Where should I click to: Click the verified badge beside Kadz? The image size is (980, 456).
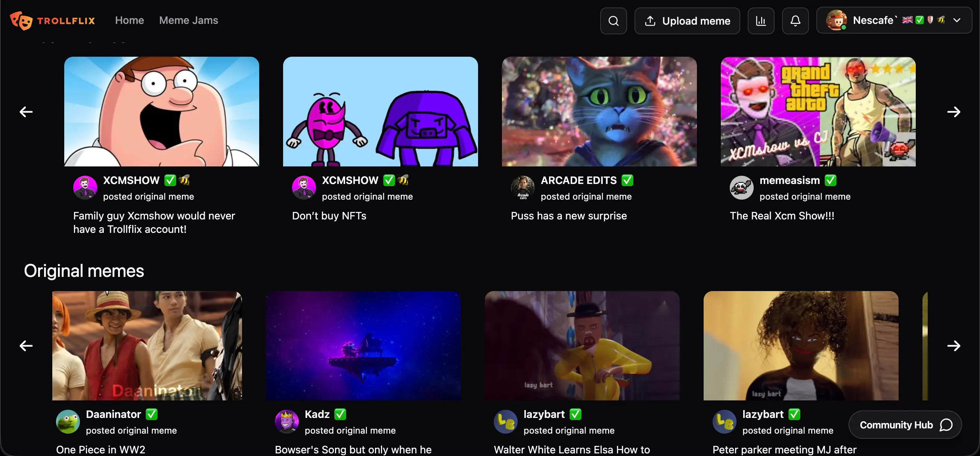340,414
